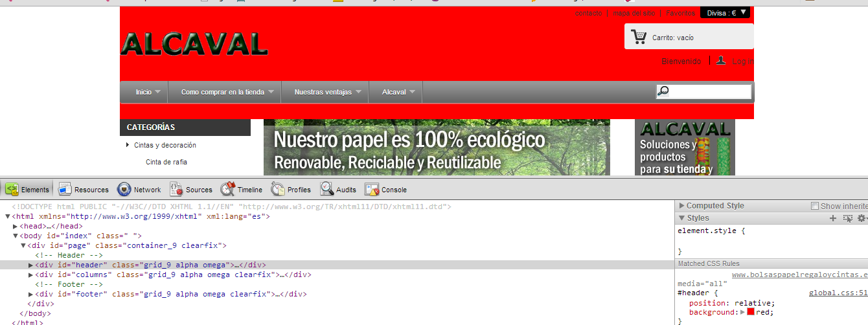This screenshot has width=868, height=325.
Task: Open the www.bolsaspapelregaloycintas link
Action: click(800, 275)
